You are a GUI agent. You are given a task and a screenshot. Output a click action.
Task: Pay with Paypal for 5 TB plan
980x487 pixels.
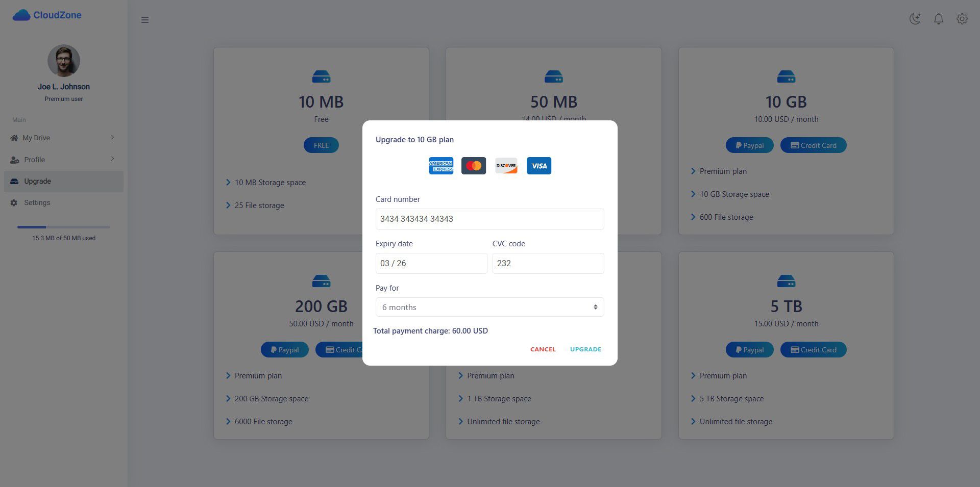point(750,350)
